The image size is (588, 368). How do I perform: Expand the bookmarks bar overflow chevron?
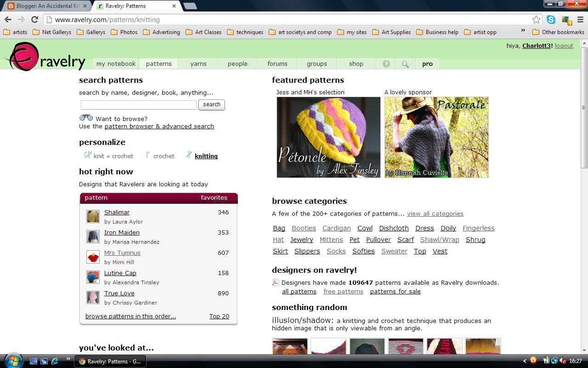(x=523, y=31)
